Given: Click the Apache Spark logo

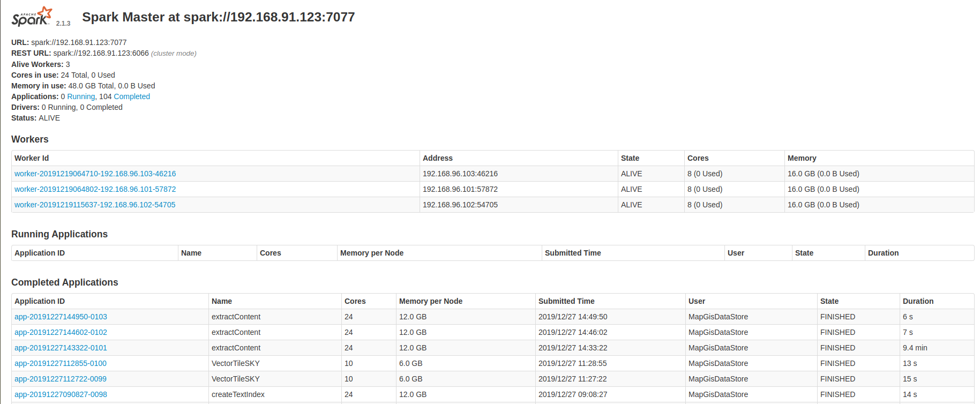Looking at the screenshot, I should pyautogui.click(x=32, y=17).
